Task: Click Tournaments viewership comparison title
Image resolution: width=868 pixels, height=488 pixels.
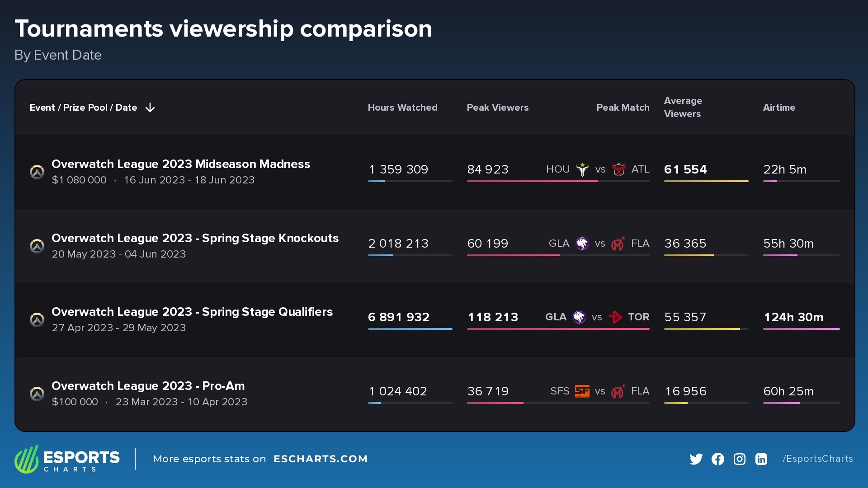Action: pos(223,29)
